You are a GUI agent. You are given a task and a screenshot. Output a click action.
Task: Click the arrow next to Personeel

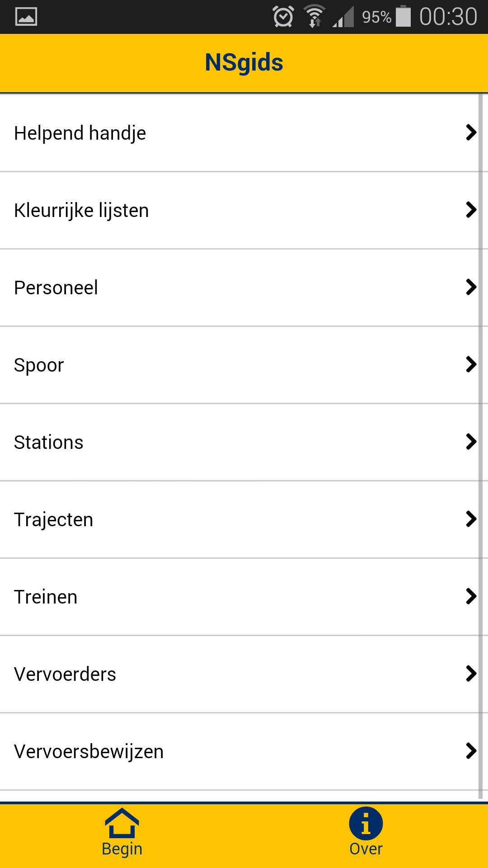pyautogui.click(x=471, y=287)
